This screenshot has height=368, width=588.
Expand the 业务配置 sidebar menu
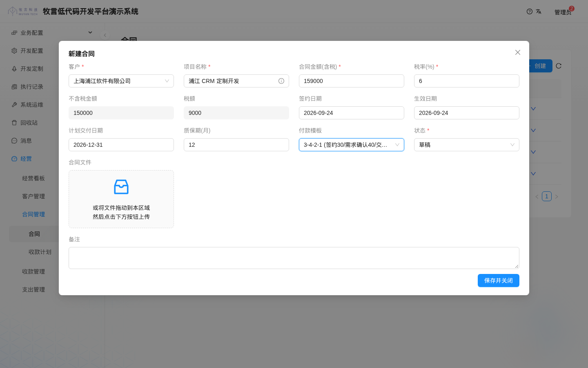(52, 33)
